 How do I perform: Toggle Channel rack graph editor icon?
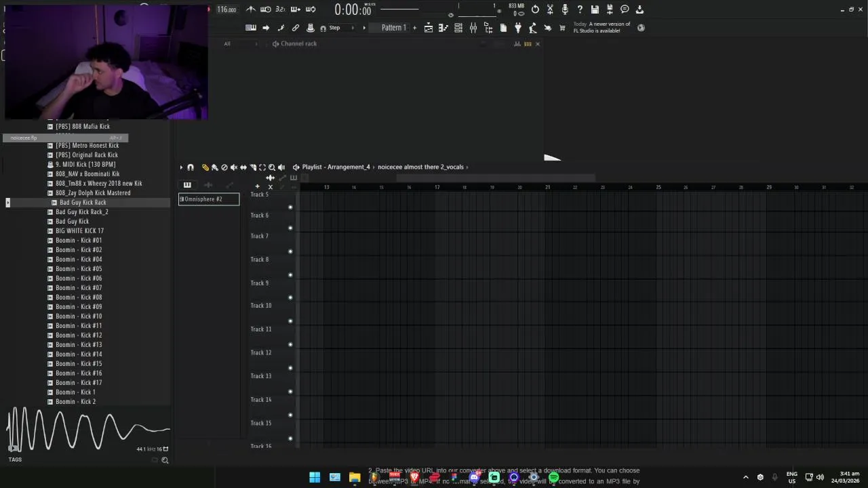coord(517,44)
